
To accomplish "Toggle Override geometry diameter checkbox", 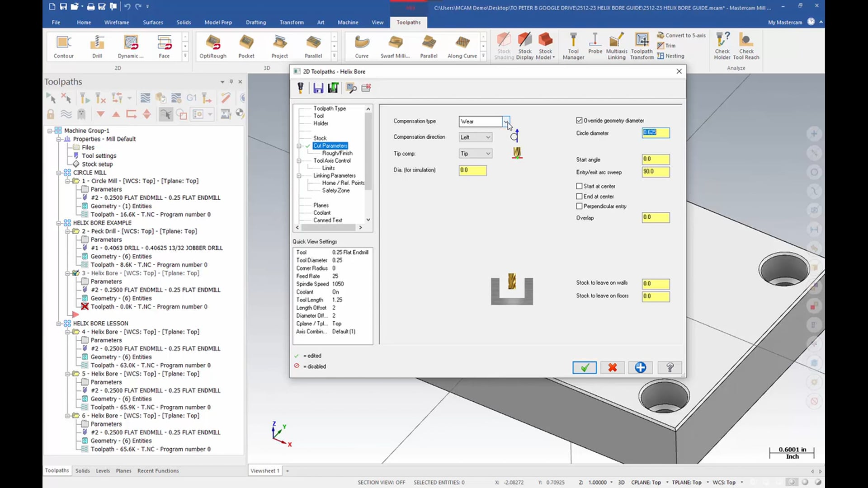I will point(578,120).
